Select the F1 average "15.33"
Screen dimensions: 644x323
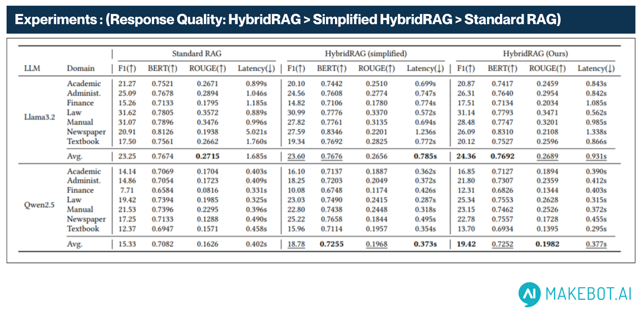(x=127, y=244)
